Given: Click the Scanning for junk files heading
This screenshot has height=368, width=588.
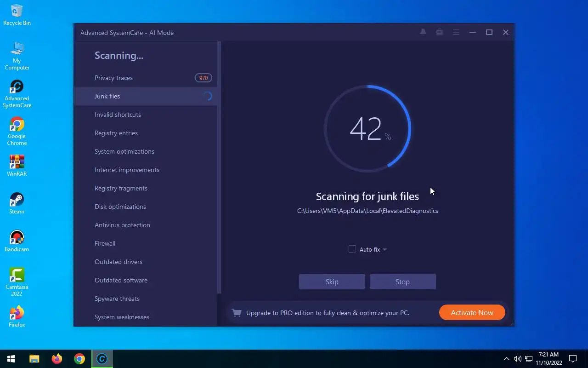Looking at the screenshot, I should click(367, 196).
